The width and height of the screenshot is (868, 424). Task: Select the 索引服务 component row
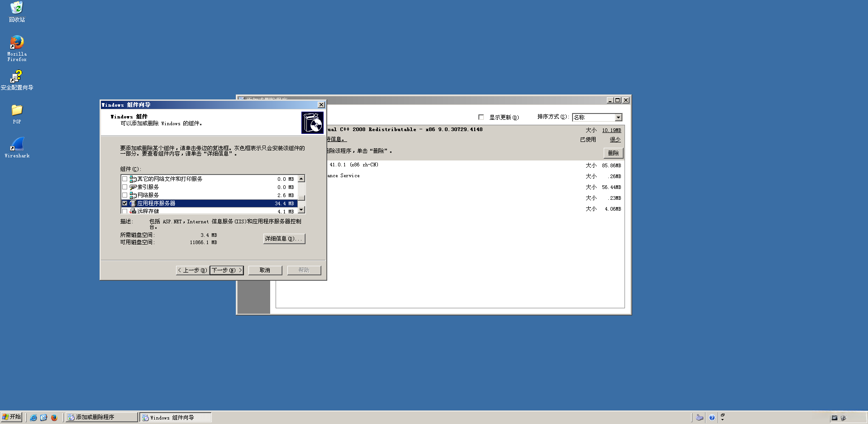point(210,187)
